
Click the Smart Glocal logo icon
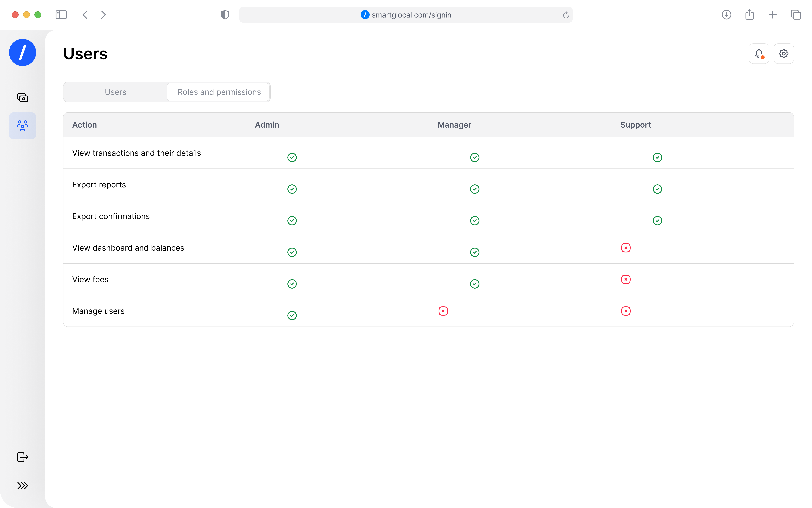click(22, 52)
